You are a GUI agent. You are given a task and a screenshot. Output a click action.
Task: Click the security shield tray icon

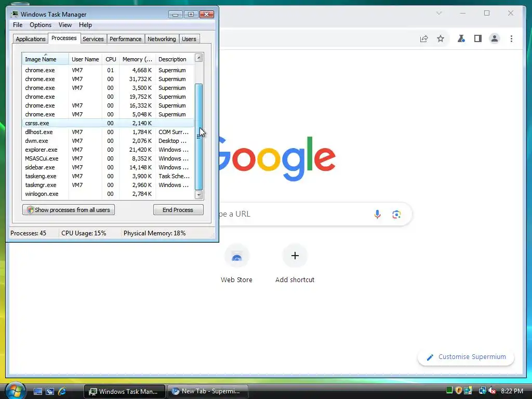458,391
